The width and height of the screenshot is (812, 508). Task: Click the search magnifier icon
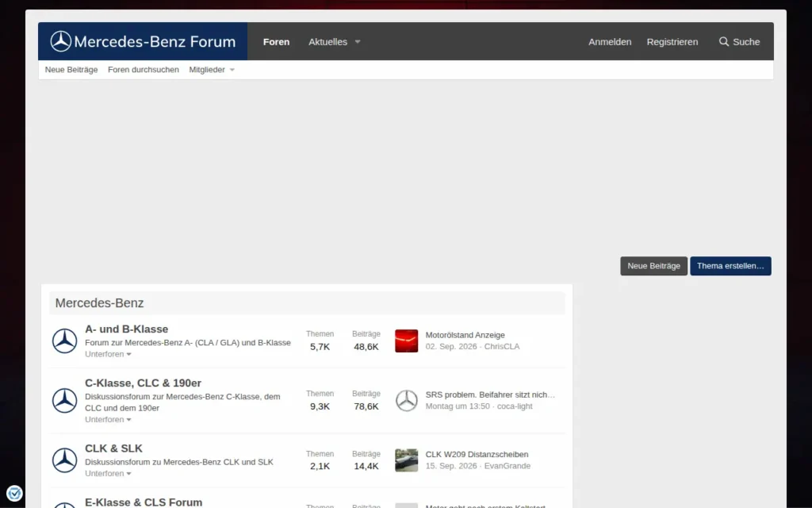coord(723,41)
